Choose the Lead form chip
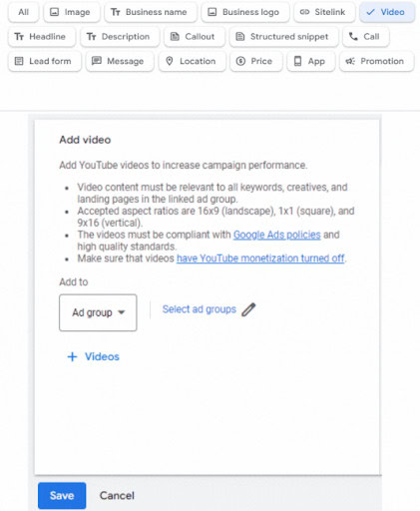Viewport: 420px width, 511px height. [x=45, y=61]
